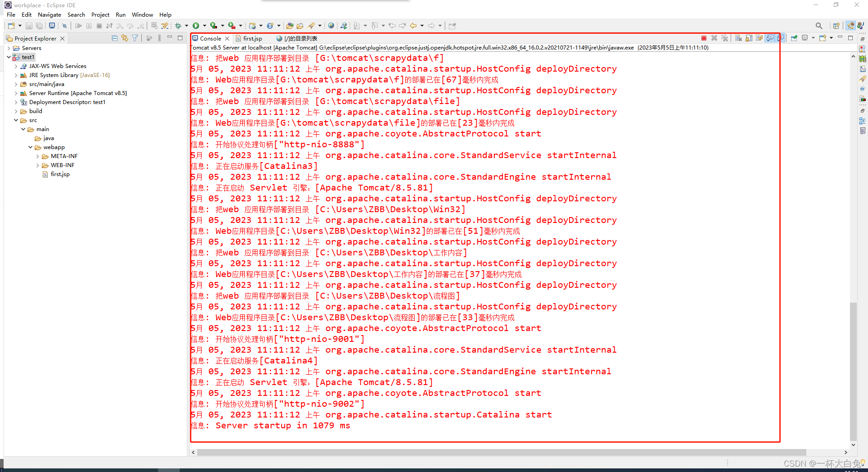Click the Open Perspective icon
Viewport: 868px width, 472px height.
click(x=836, y=26)
